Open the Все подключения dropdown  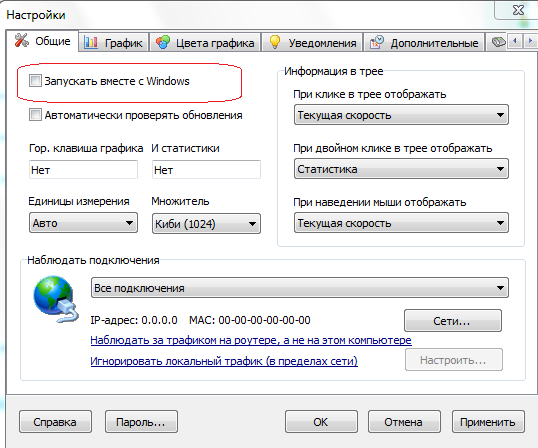click(300, 288)
